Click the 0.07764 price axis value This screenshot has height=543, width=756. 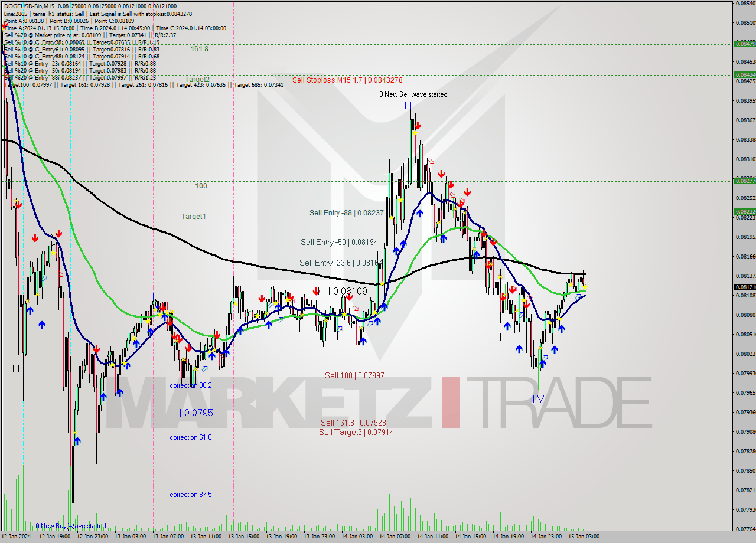[x=745, y=529]
